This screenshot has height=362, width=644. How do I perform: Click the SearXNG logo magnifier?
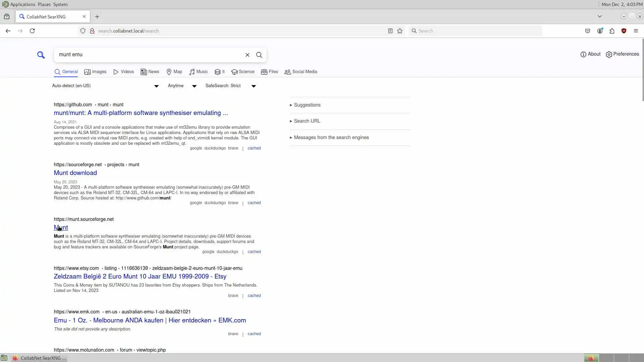pos(41,55)
